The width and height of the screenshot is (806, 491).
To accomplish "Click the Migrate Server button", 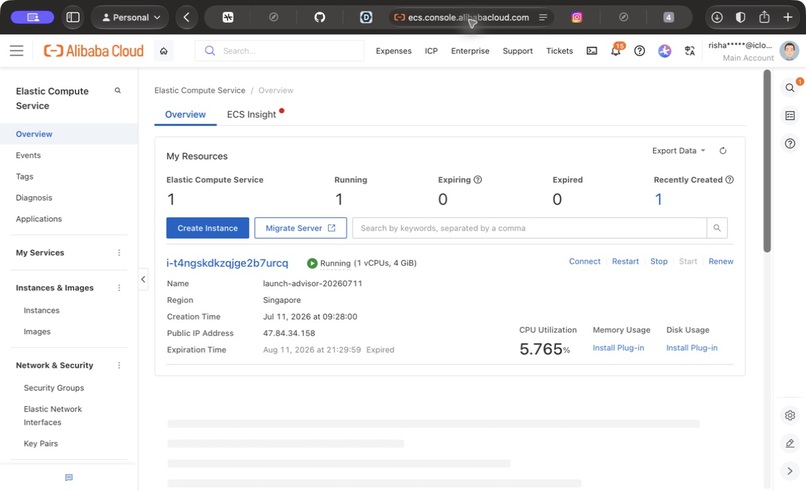I will [x=300, y=228].
